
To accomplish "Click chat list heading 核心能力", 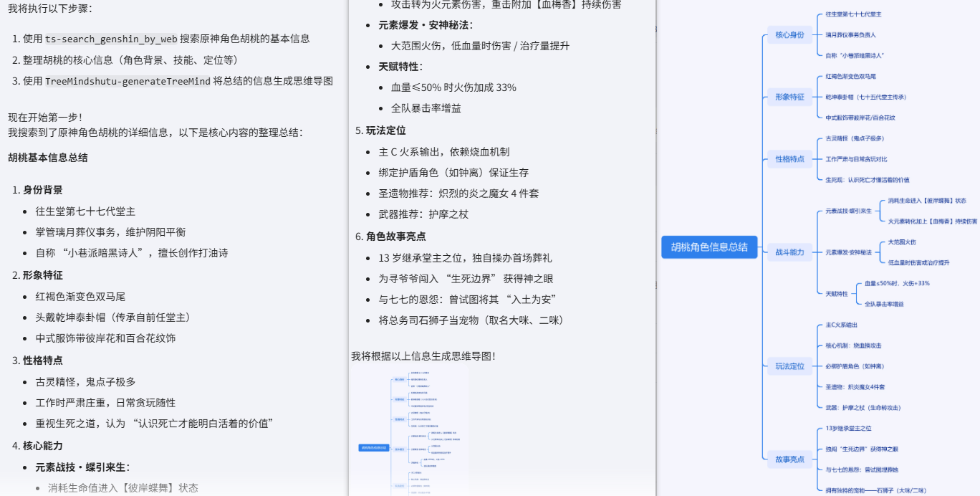I will coord(42,446).
